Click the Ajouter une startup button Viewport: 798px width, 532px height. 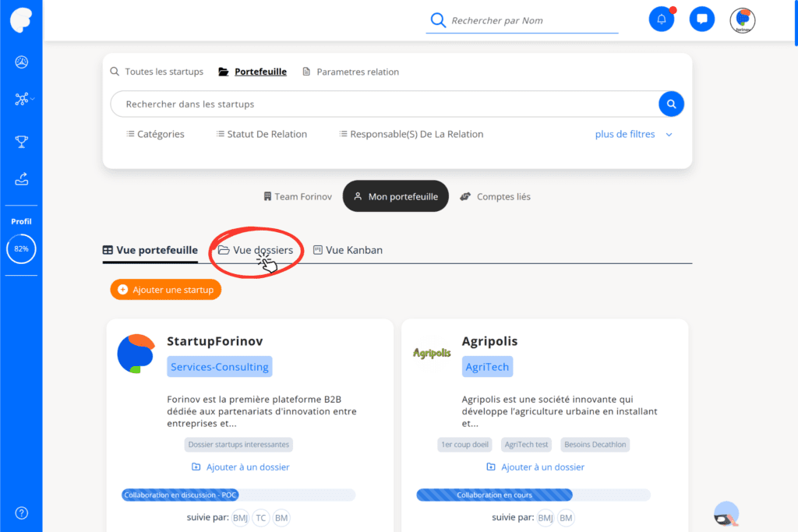166,290
